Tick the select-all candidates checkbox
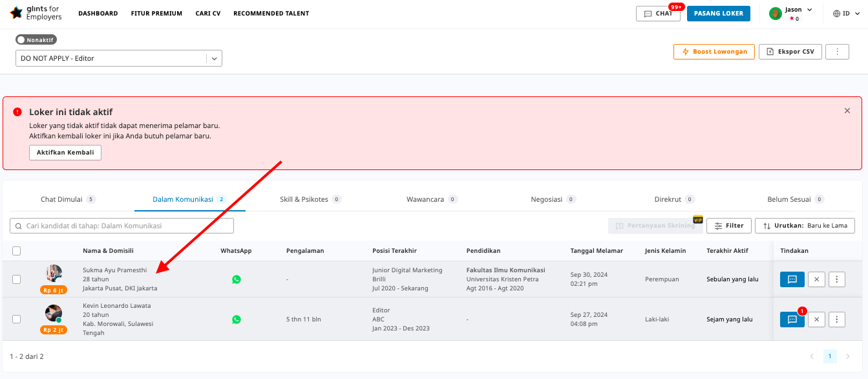Viewport: 868px width, 379px height. (17, 251)
